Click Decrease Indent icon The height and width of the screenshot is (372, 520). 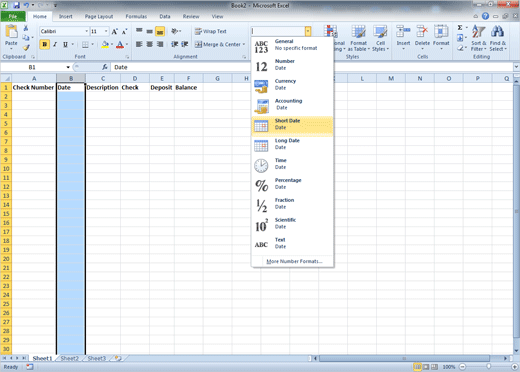point(174,44)
